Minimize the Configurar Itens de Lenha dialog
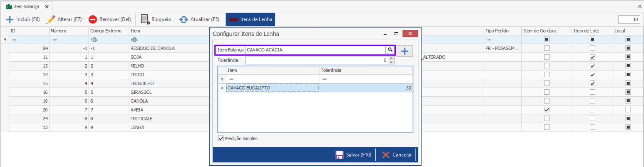Screen dimensions: 644x167 point(385,33)
